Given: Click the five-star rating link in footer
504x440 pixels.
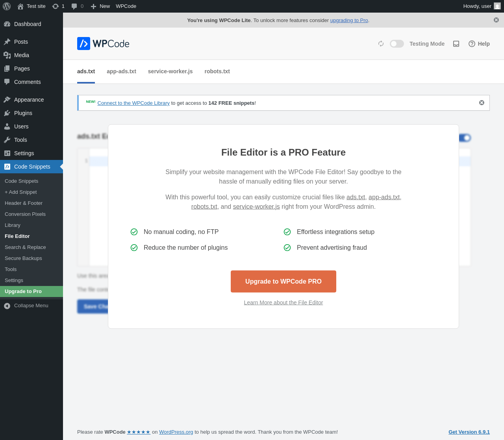Looking at the screenshot, I should (139, 432).
